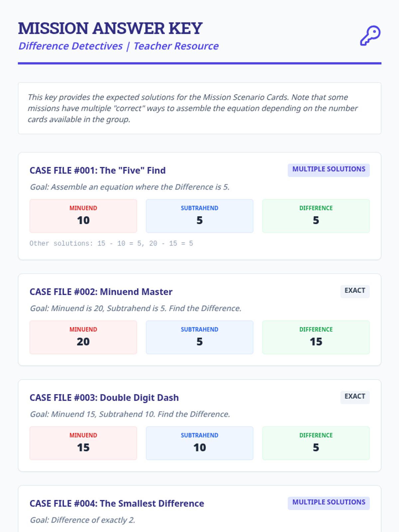This screenshot has width=399, height=532.
Task: Click the Minuend 20 box
Action: tap(83, 337)
